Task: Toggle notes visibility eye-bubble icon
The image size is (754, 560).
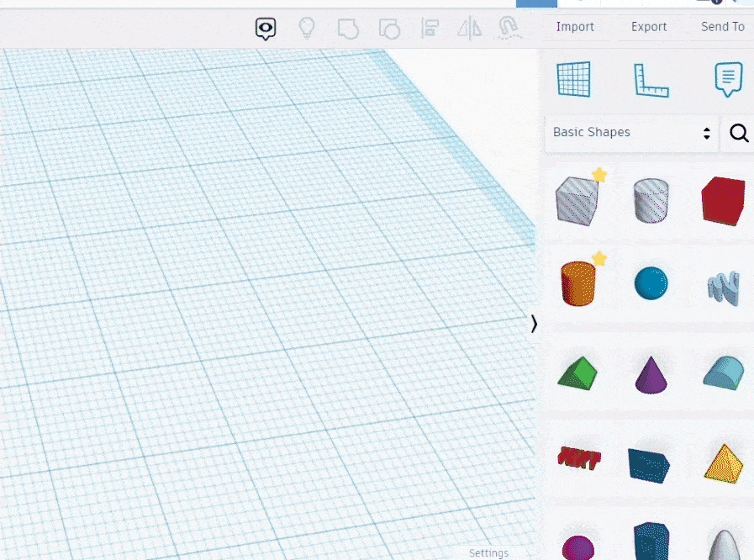Action: tap(266, 29)
